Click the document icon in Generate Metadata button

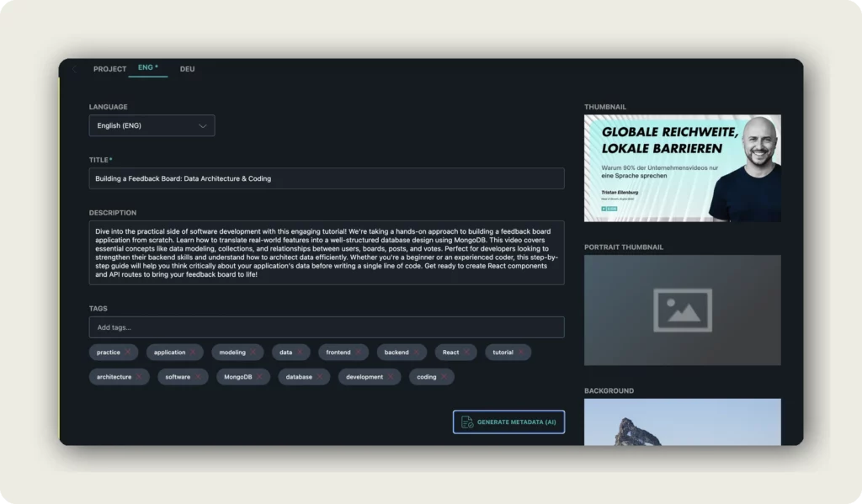coord(466,422)
